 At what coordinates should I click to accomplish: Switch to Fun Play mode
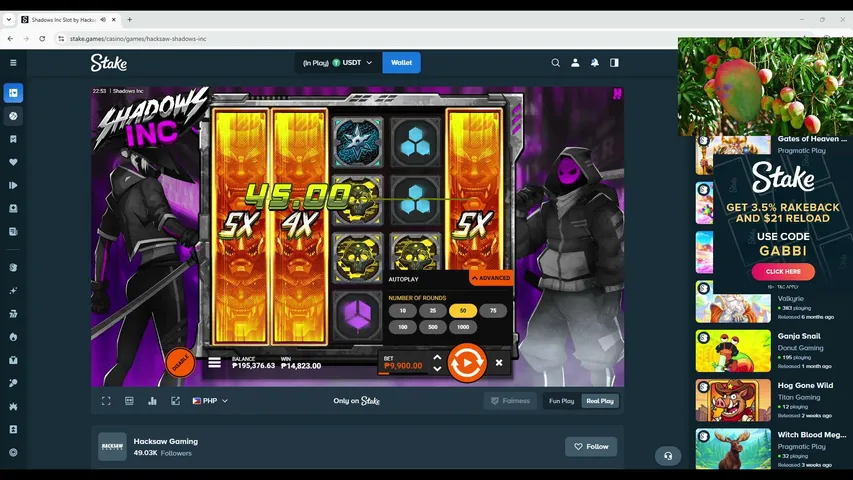(x=561, y=401)
